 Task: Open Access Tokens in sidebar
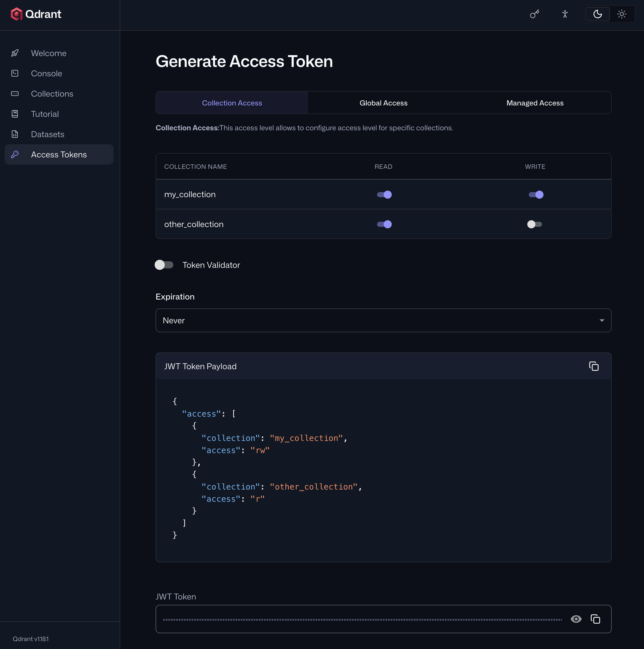59,155
